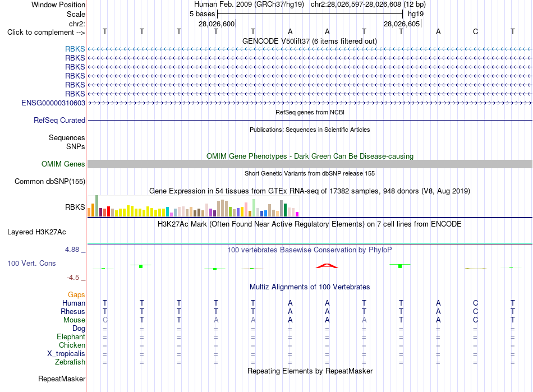Image resolution: width=533 pixels, height=392 pixels.
Task: Open the "H3K27Ac Mark" ENCODE track title
Action: click(x=310, y=224)
